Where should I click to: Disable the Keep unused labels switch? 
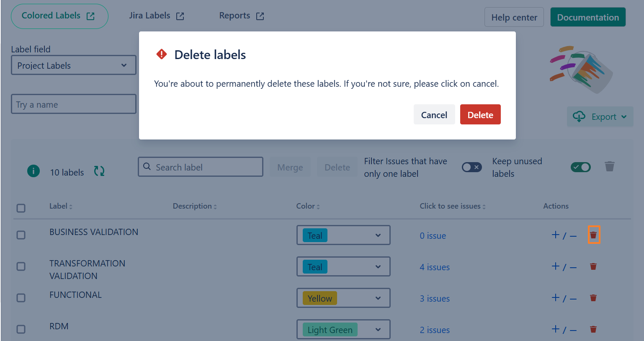pos(580,167)
